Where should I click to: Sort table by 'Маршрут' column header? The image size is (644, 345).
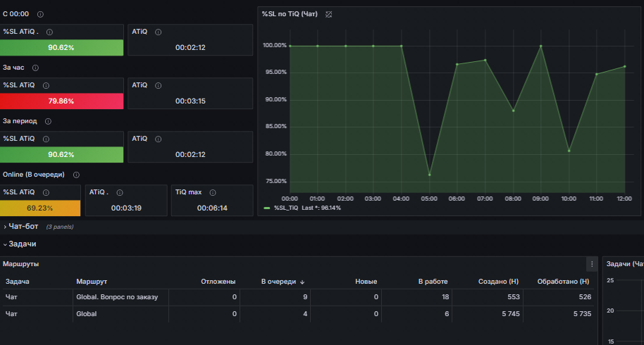click(92, 282)
